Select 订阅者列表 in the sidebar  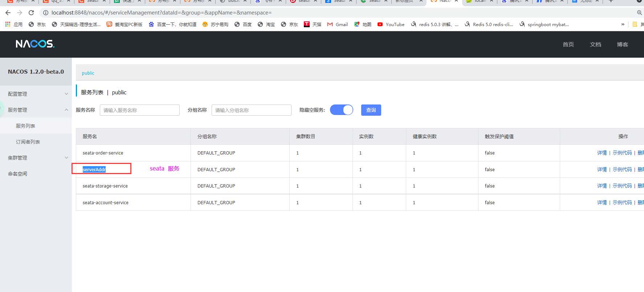(28, 142)
